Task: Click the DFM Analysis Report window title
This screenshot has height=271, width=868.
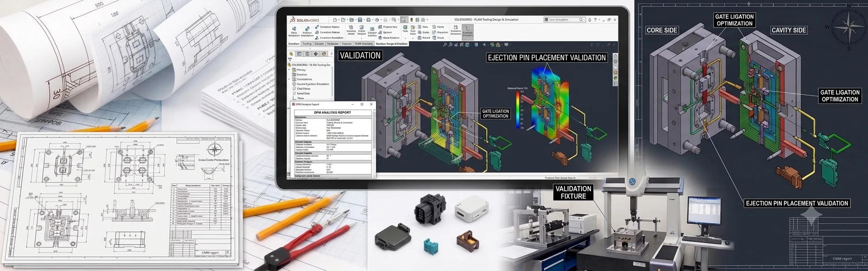Action: (308, 104)
